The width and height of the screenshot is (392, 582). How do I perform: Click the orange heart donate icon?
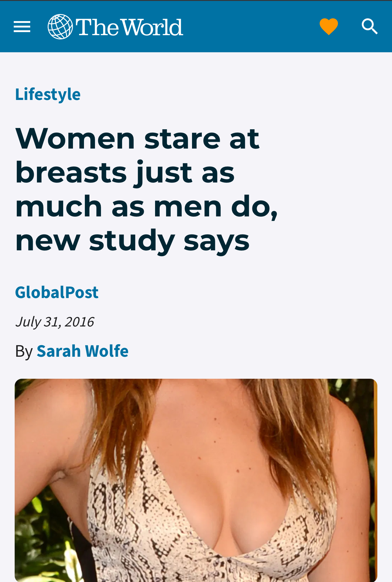[329, 27]
